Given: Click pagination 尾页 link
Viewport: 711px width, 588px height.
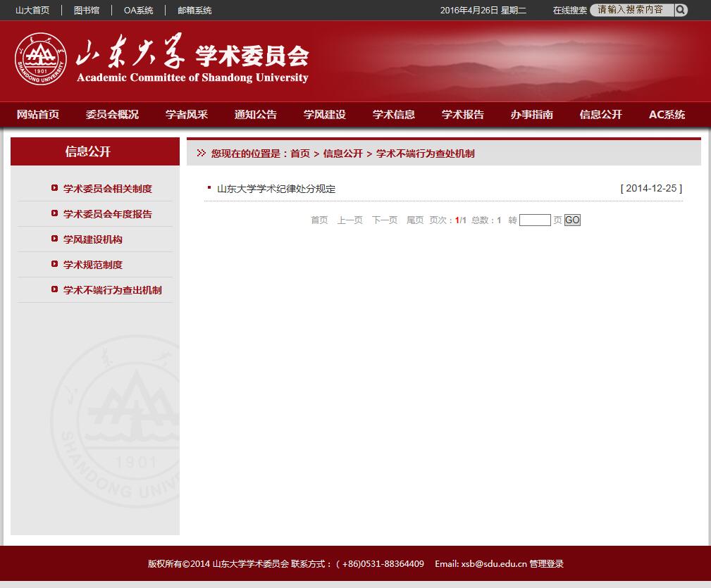Looking at the screenshot, I should click(x=415, y=220).
